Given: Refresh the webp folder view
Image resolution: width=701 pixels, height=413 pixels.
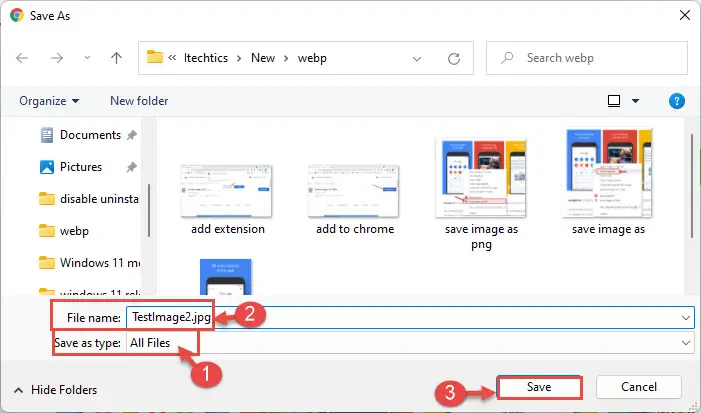Looking at the screenshot, I should tap(454, 59).
